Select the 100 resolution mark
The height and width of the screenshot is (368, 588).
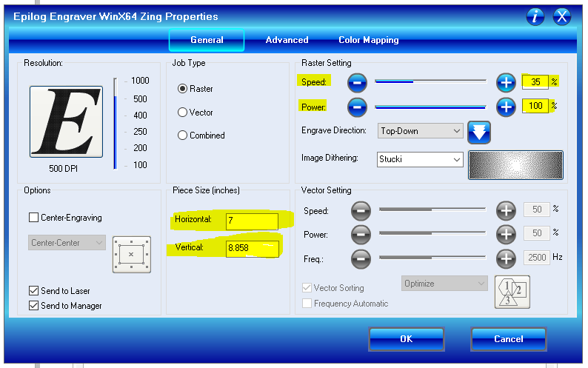point(140,165)
